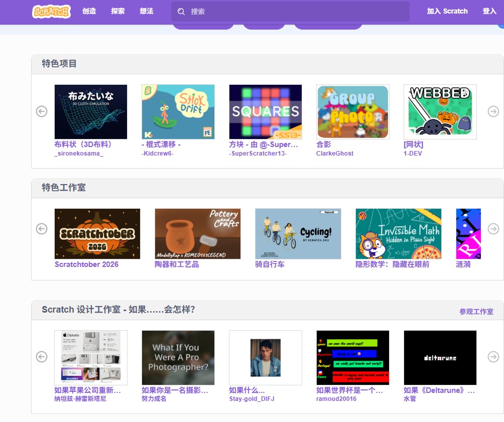This screenshot has width=504, height=422.
Task: Open the Cycling! studio thumbnail
Action: [x=298, y=234]
